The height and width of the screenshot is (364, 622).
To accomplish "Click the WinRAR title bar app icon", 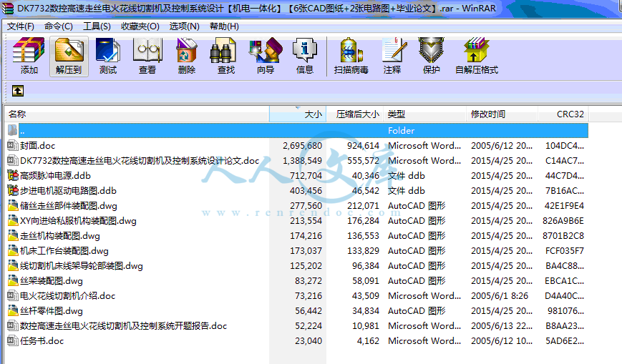I will pyautogui.click(x=8, y=9).
